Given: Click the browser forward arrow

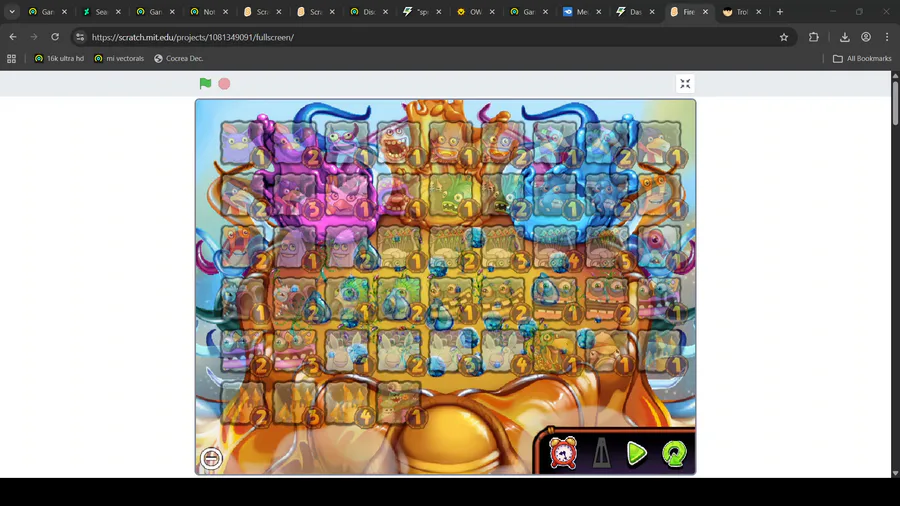Looking at the screenshot, I should (34, 37).
